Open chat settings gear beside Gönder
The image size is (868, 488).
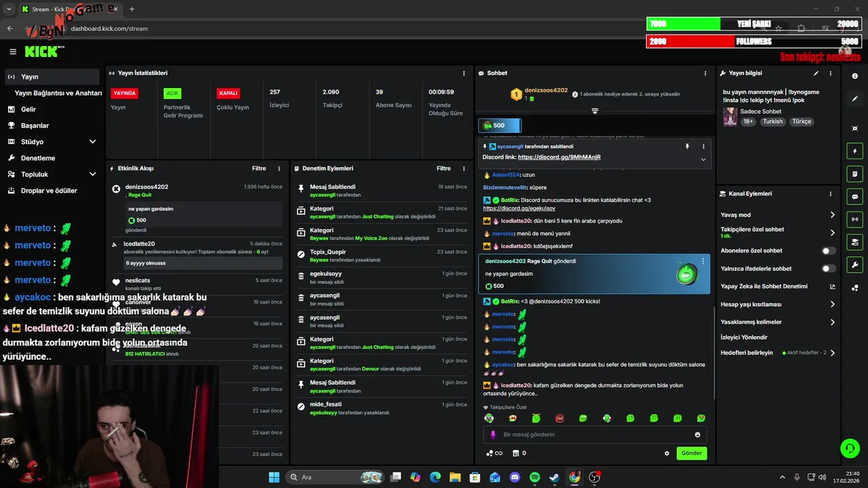(667, 453)
